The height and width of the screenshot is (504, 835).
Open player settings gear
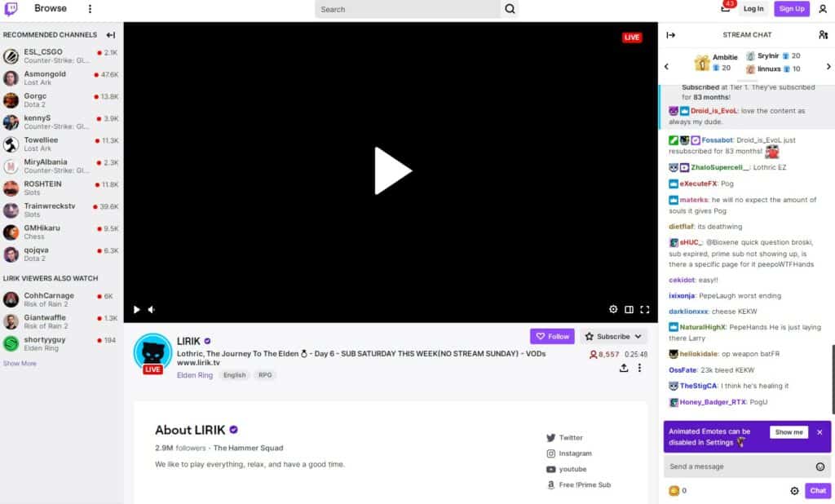coord(613,310)
